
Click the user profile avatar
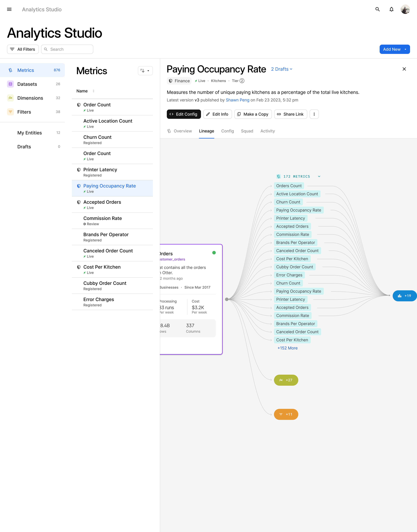pyautogui.click(x=405, y=9)
